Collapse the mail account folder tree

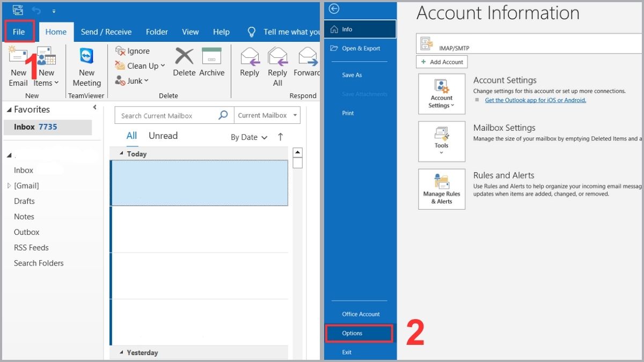[9, 156]
